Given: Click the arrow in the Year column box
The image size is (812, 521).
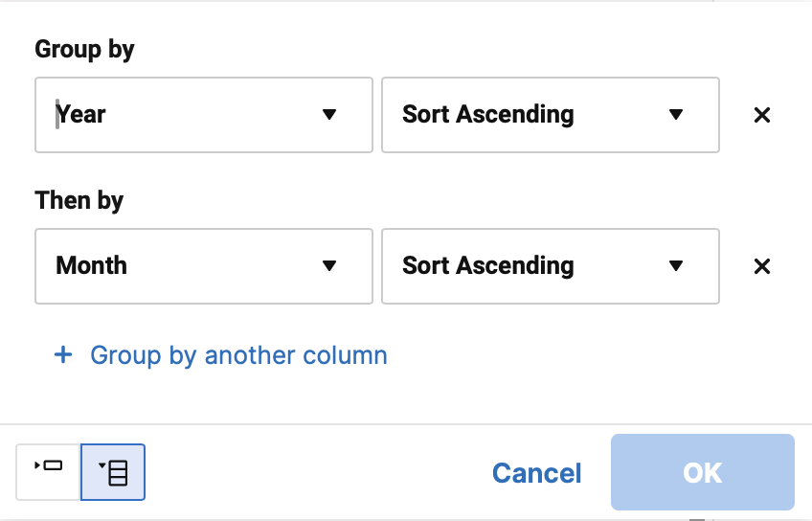Looking at the screenshot, I should (x=329, y=115).
